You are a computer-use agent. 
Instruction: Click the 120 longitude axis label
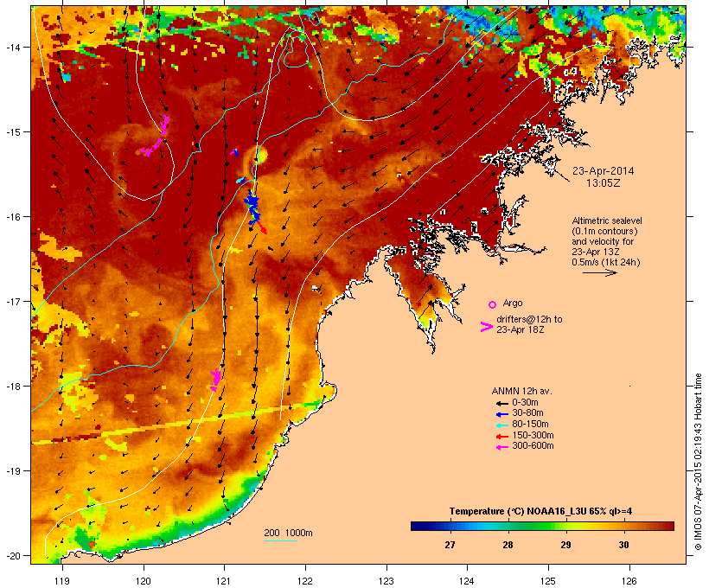pos(144,581)
